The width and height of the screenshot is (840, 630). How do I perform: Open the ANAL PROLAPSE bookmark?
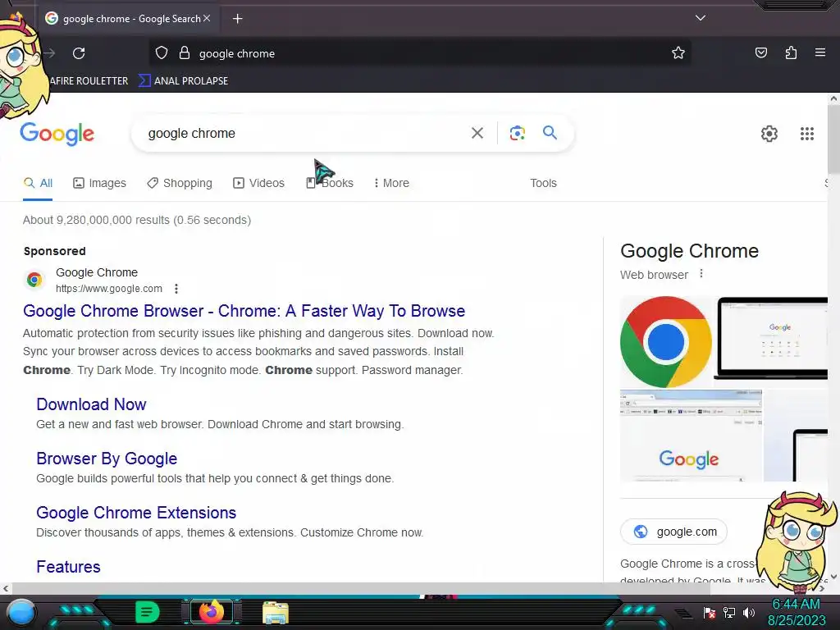coord(183,81)
